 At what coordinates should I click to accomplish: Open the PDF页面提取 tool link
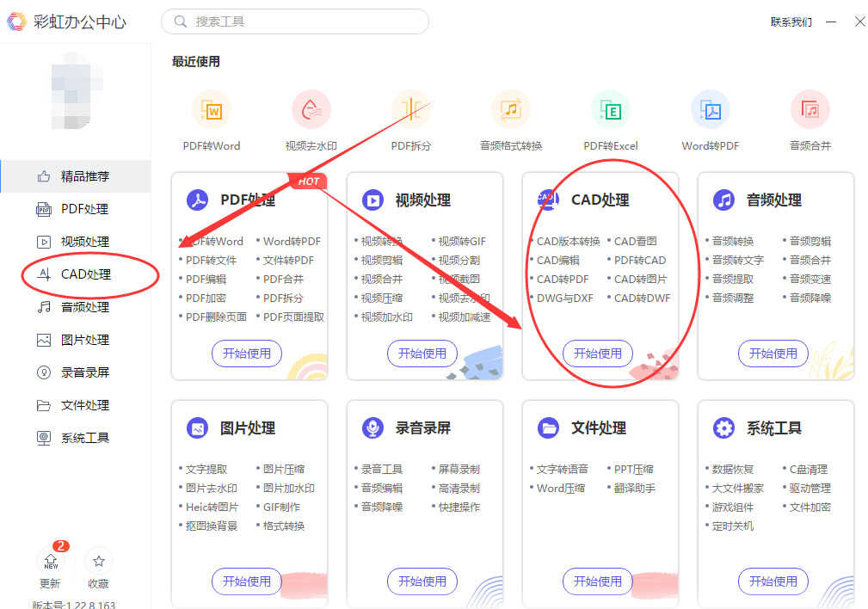click(293, 317)
